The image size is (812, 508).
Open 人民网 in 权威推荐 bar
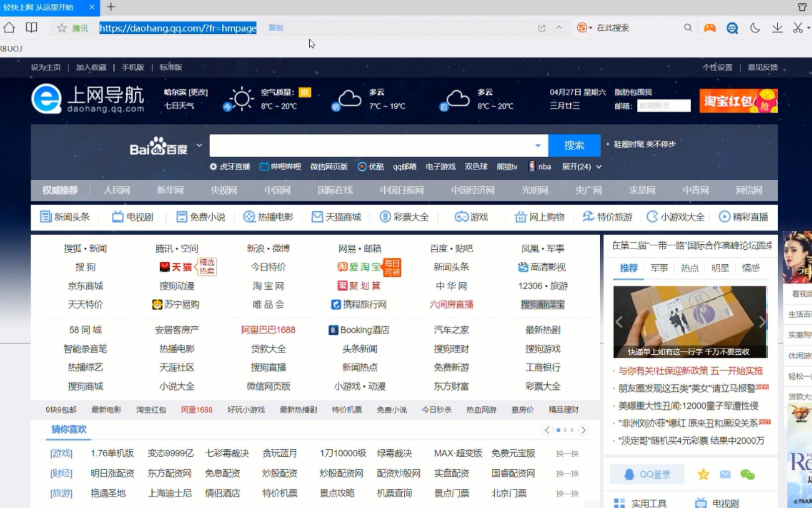point(117,190)
